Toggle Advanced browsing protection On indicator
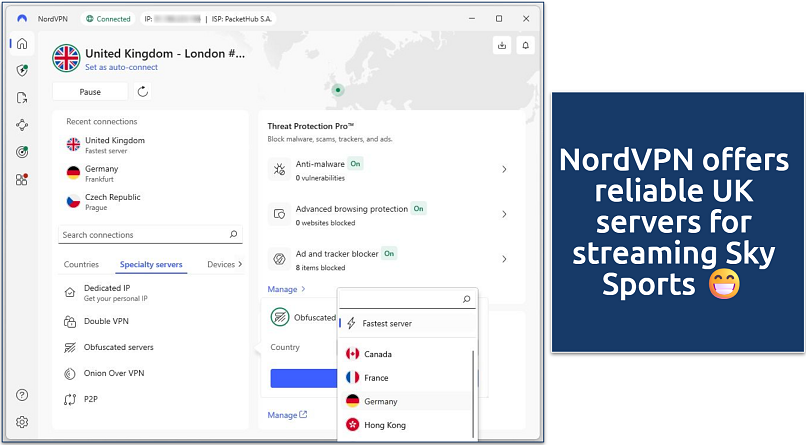This screenshot has width=806, height=445. pyautogui.click(x=419, y=209)
